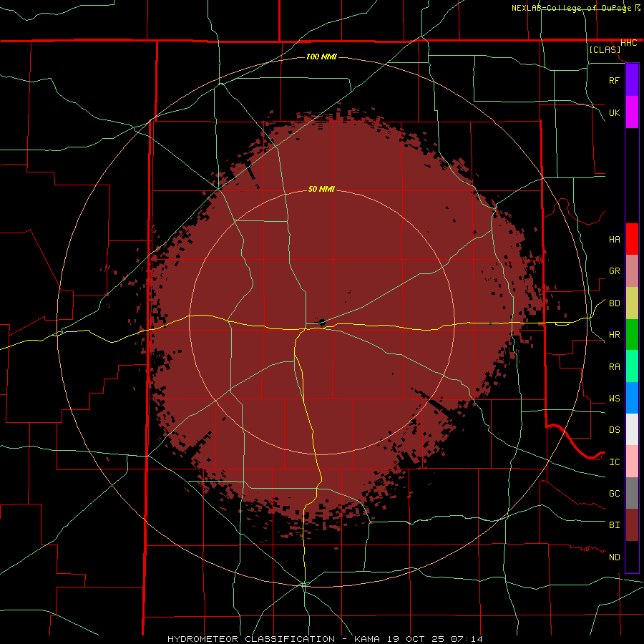
Task: Click the black radar site dot at center
Action: [322, 322]
